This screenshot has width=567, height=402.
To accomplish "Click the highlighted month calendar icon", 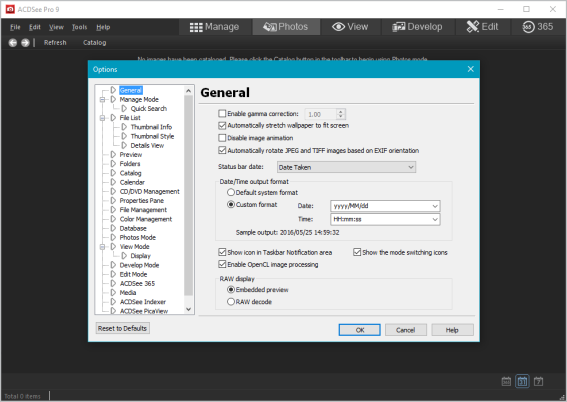I will 523,381.
